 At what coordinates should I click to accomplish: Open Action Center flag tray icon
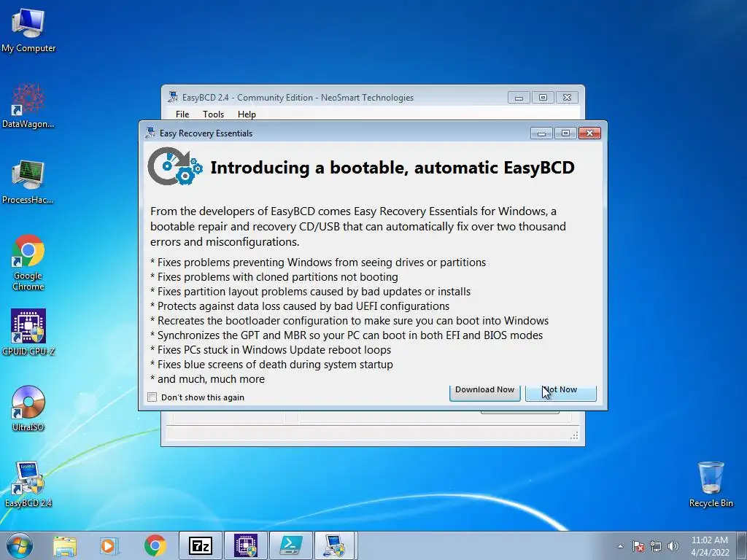[x=638, y=546]
